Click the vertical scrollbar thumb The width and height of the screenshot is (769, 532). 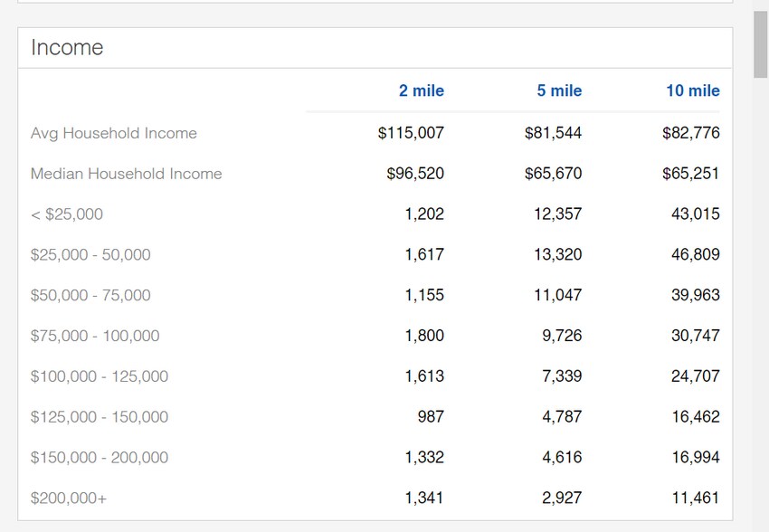coord(761,43)
